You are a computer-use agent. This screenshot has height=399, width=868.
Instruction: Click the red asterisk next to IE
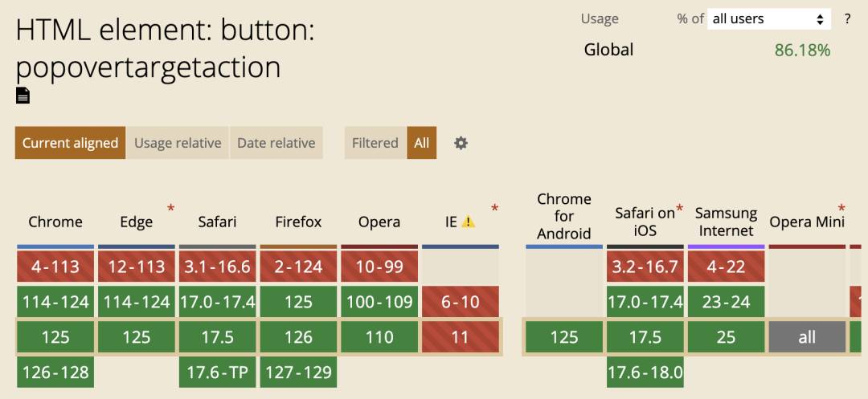(494, 209)
